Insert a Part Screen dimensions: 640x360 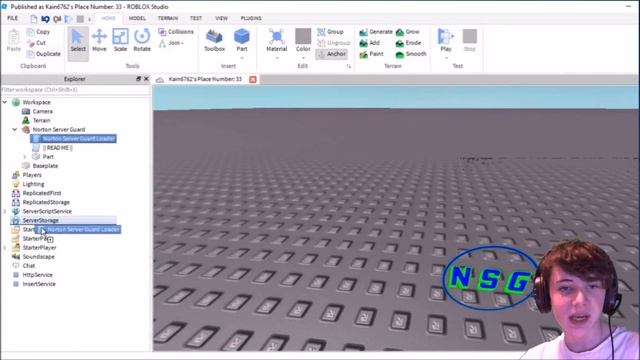point(242,40)
